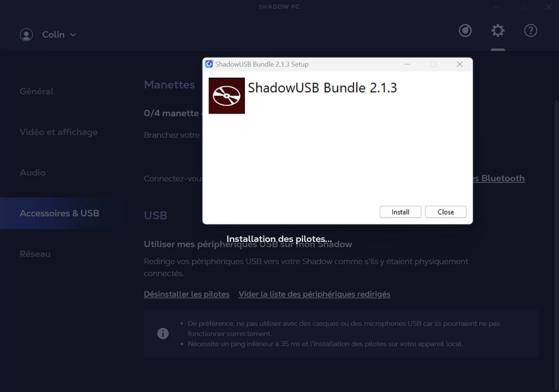The width and height of the screenshot is (559, 392).
Task: Select the Général settings tab
Action: (36, 92)
